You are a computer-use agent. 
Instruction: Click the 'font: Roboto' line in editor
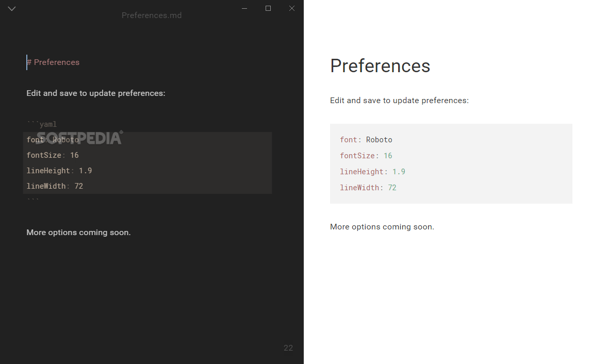pos(53,140)
